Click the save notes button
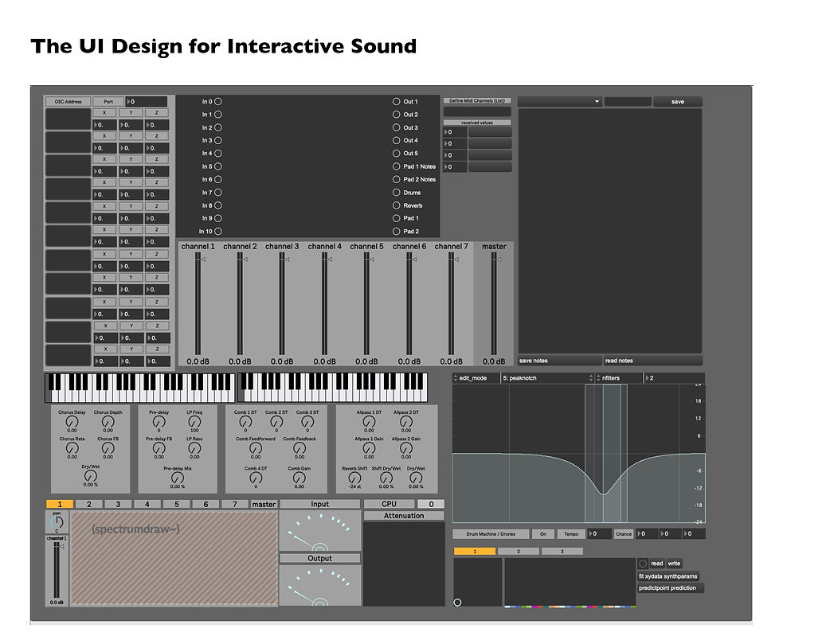The height and width of the screenshot is (644, 834). click(x=560, y=361)
